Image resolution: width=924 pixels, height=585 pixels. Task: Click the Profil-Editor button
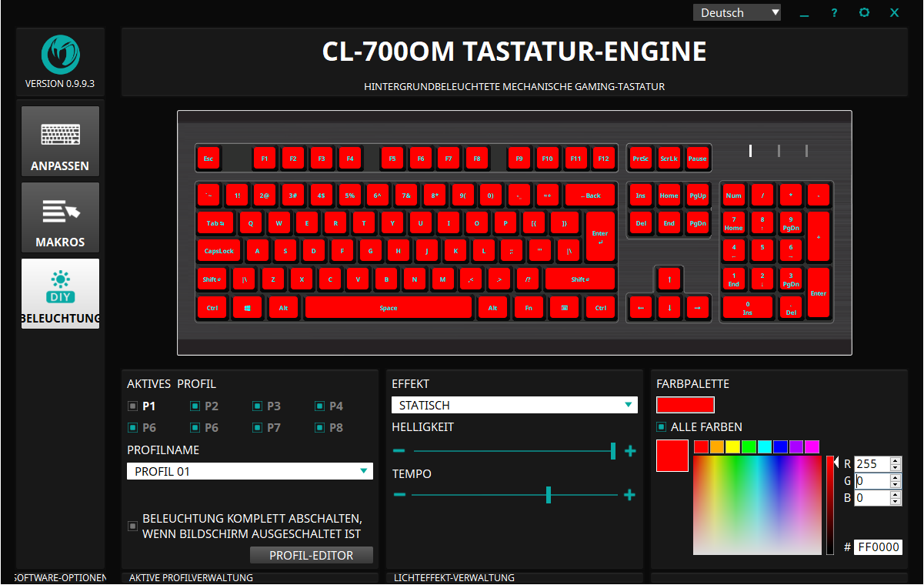[x=311, y=555]
